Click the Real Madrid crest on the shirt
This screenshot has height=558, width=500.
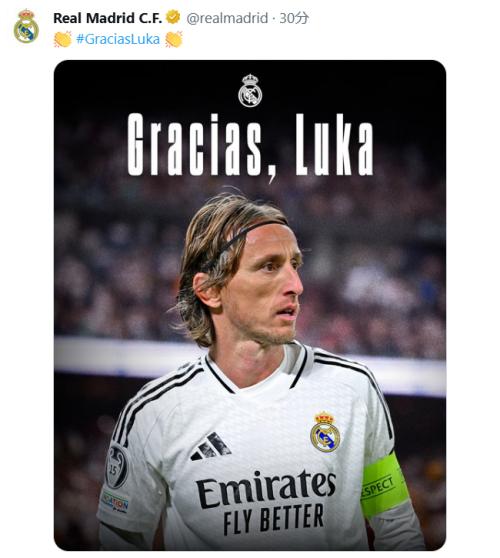click(x=325, y=432)
